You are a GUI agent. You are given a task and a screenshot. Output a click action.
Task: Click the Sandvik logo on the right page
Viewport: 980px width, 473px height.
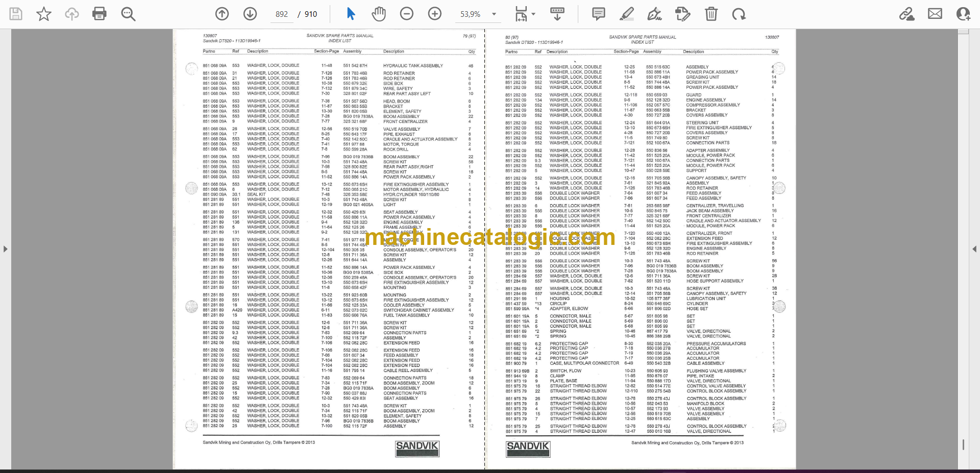pyautogui.click(x=528, y=449)
